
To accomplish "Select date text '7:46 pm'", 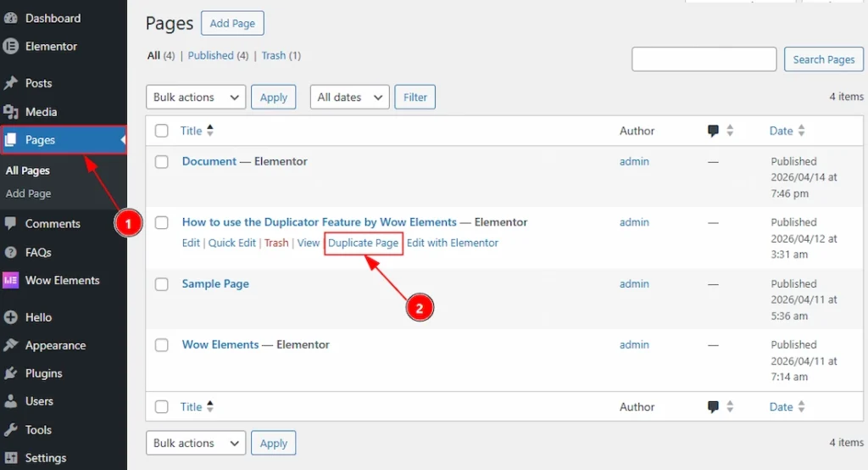I will [789, 193].
